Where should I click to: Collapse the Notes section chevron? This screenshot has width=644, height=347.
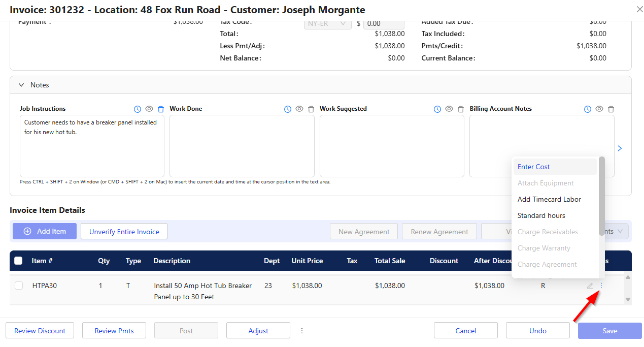[22, 85]
